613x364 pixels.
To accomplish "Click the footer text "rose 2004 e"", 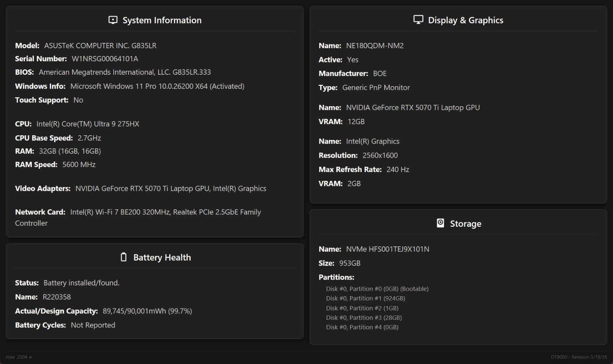I will pos(19,357).
